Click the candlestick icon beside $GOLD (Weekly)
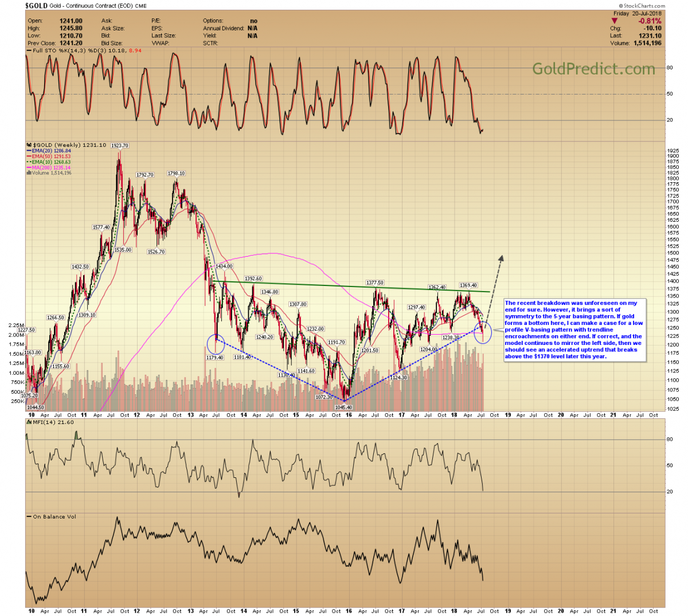The image size is (688, 616). pyautogui.click(x=29, y=145)
